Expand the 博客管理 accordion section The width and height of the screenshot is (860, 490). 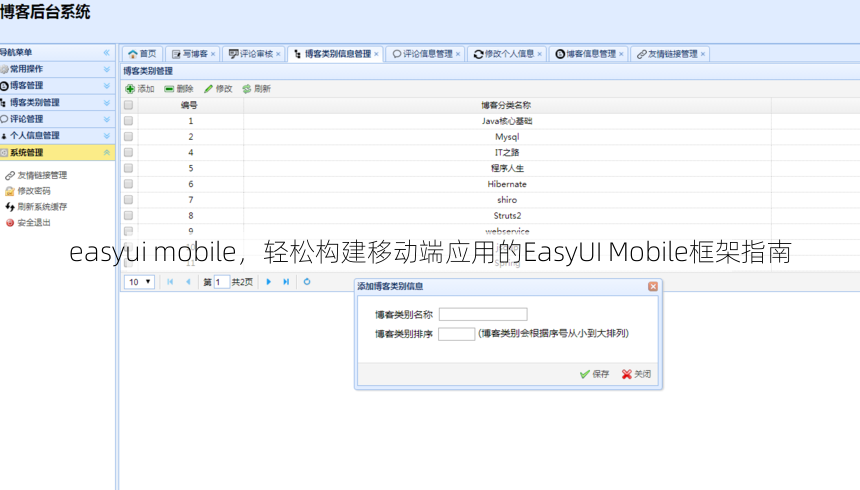click(x=106, y=86)
